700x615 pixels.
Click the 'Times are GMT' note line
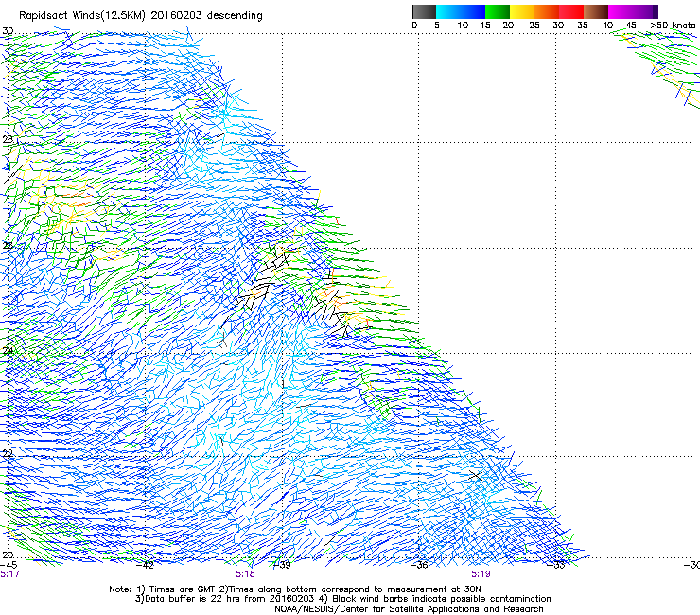(295, 589)
